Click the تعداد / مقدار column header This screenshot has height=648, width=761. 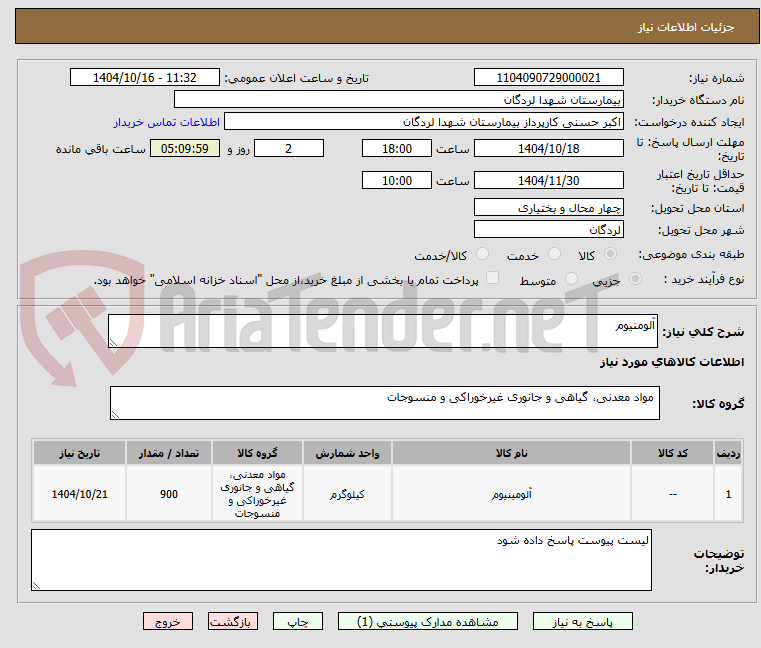(168, 453)
